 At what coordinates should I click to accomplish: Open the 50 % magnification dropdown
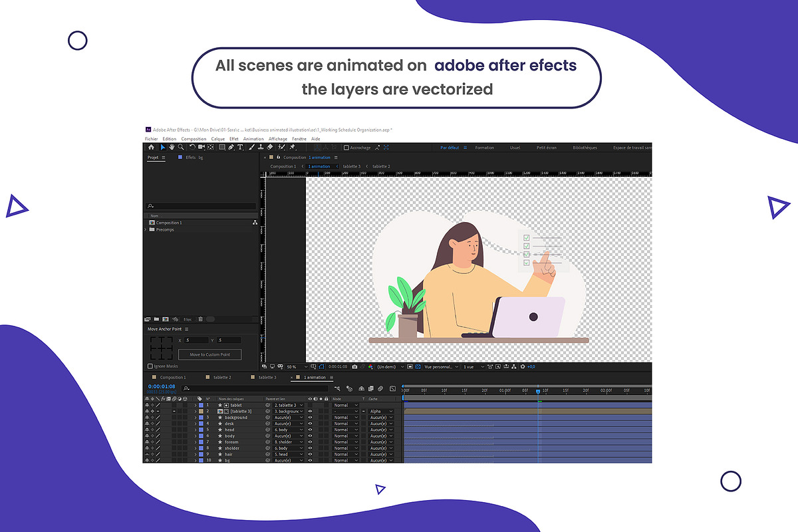[297, 366]
